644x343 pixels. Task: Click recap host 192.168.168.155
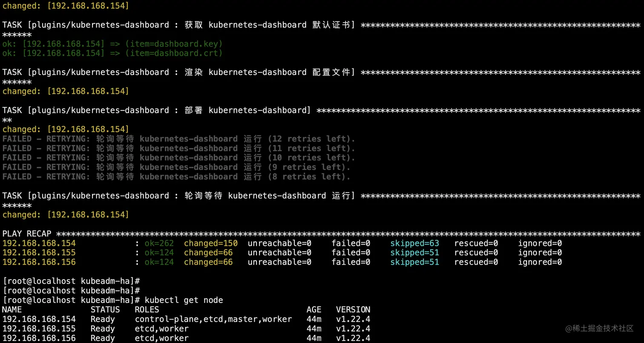(x=39, y=253)
